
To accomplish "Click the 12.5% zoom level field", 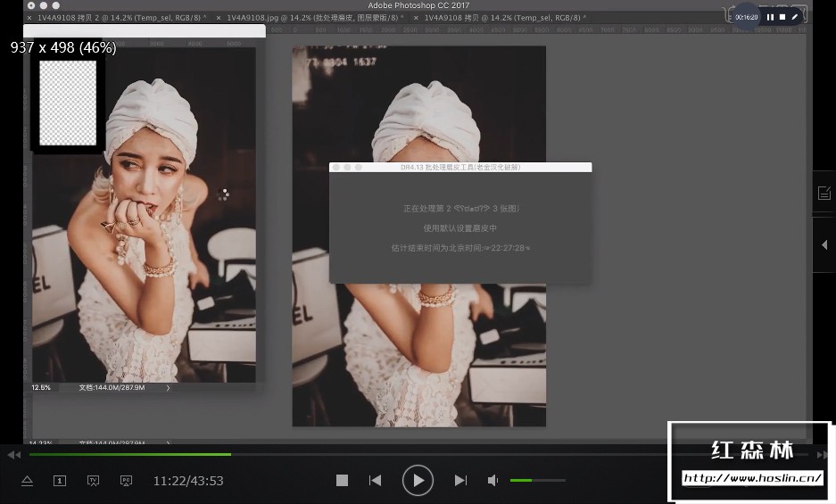I will pyautogui.click(x=41, y=388).
